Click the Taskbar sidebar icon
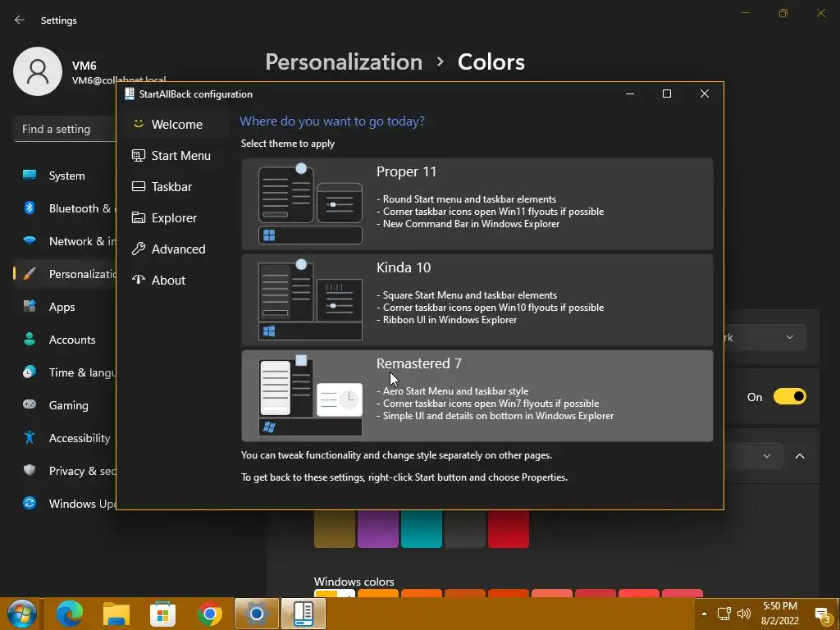 coord(138,186)
